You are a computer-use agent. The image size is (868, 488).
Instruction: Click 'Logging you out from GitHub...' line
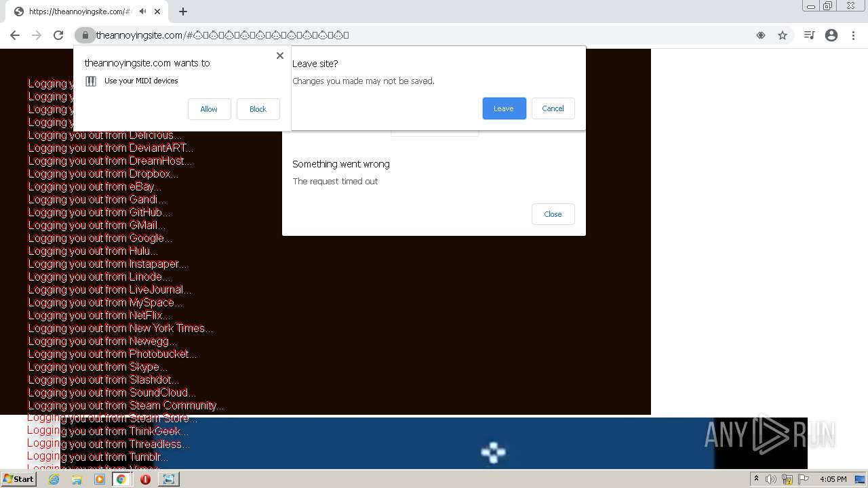99,212
